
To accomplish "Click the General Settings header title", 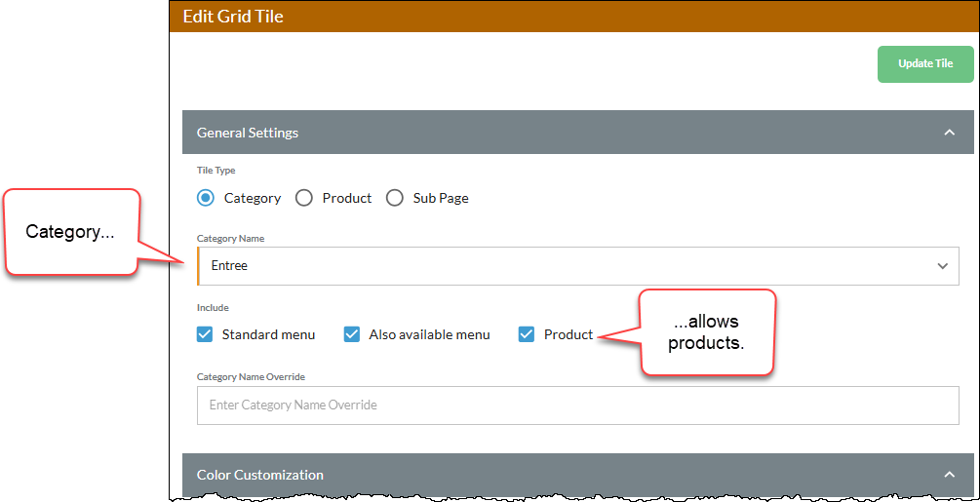I will coord(248,133).
